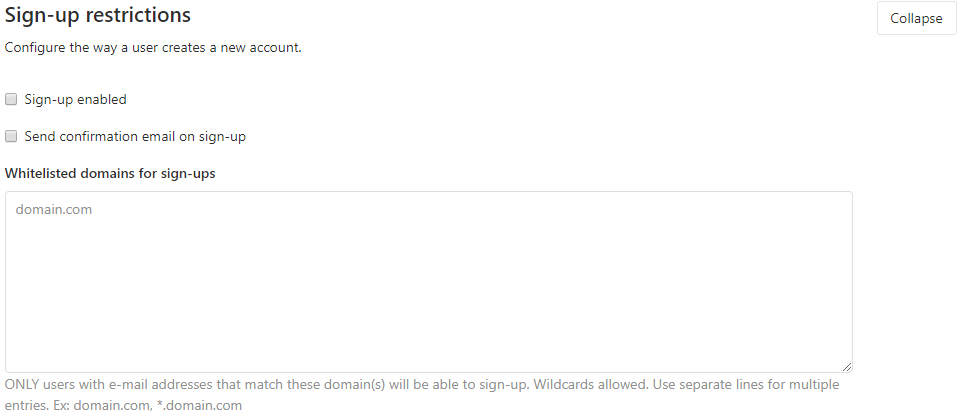Click the 'new account' phrase in description
The image size is (960, 418).
[261, 47]
